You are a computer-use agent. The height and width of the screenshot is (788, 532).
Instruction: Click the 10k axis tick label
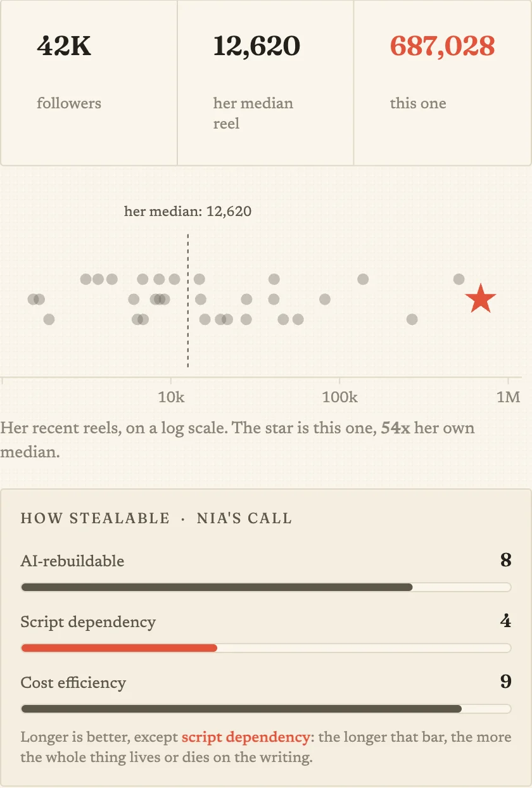170,397
